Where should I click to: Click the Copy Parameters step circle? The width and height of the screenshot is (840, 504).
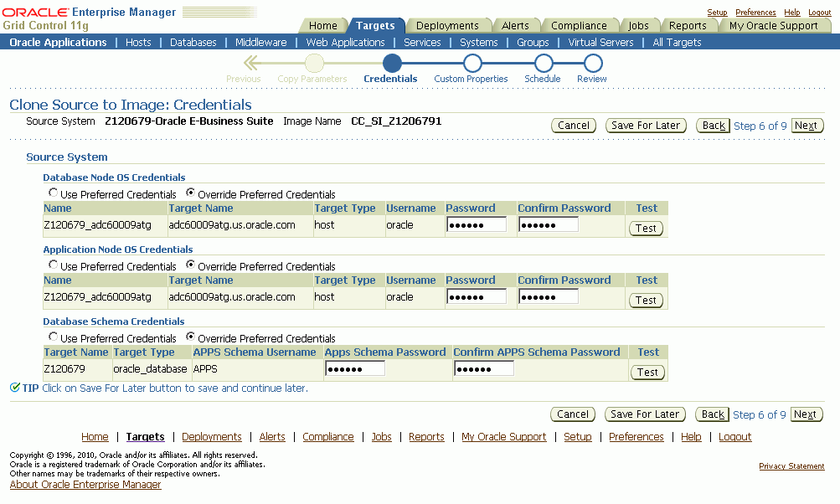click(314, 63)
